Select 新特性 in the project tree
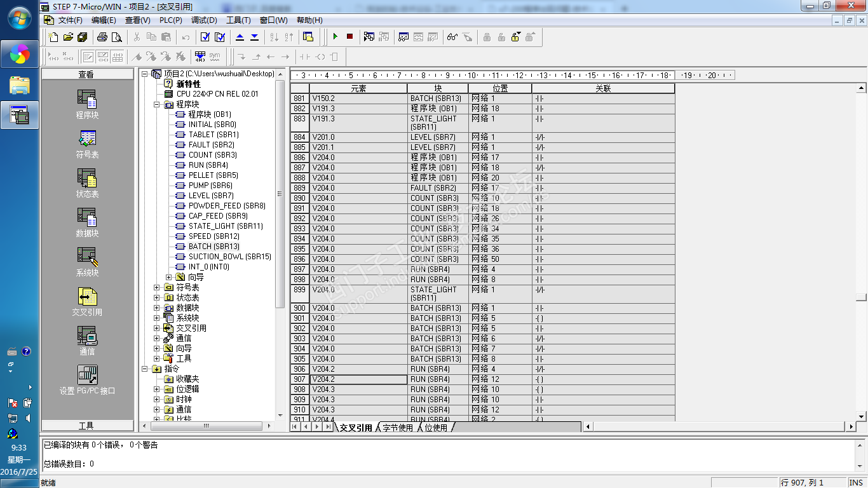The image size is (868, 488). [x=188, y=84]
